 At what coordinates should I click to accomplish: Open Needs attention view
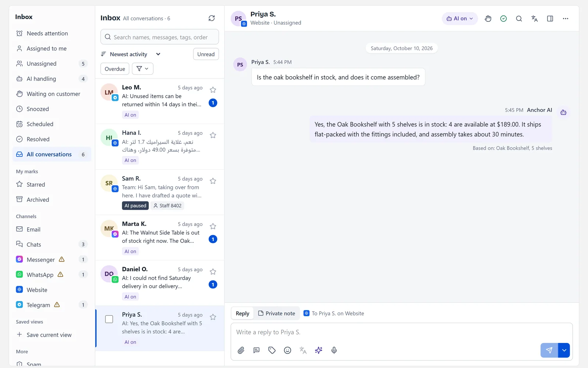point(52,33)
